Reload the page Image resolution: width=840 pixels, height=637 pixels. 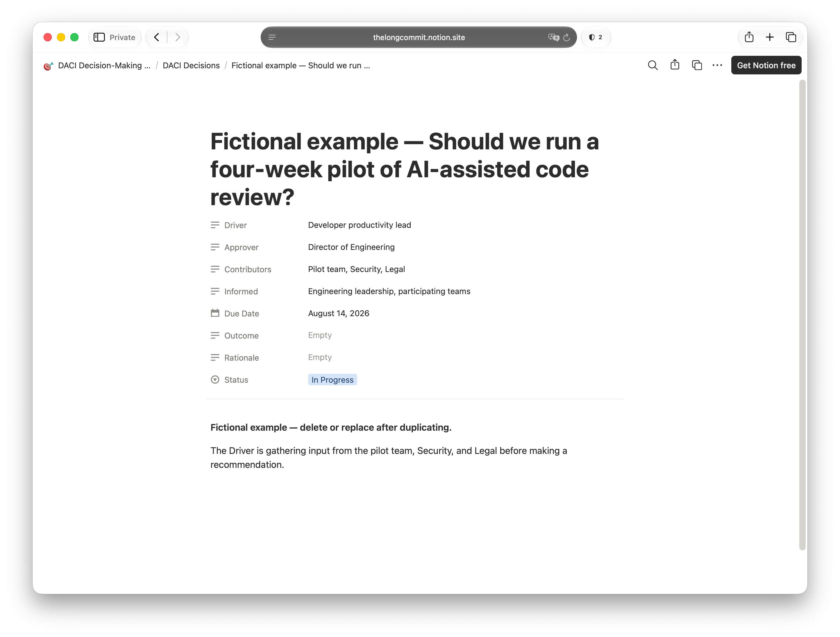(566, 37)
